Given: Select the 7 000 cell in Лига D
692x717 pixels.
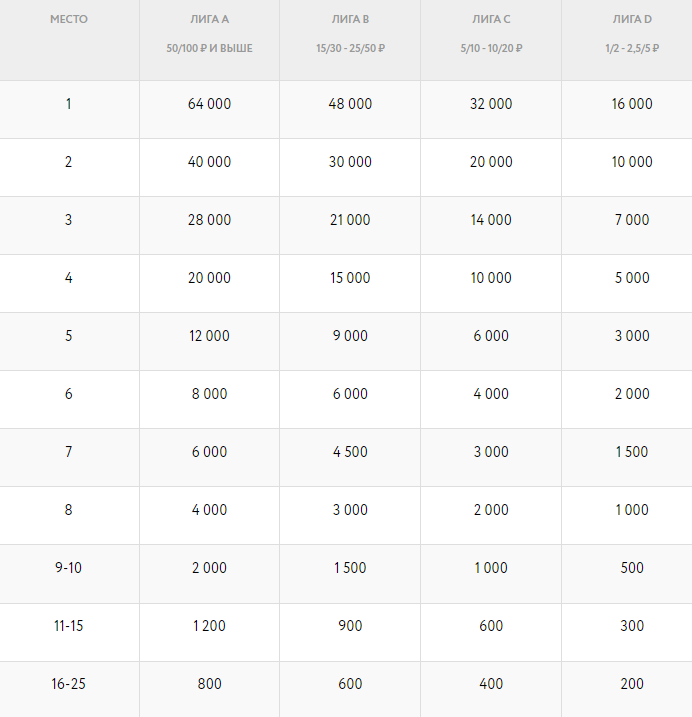Looking at the screenshot, I should pyautogui.click(x=631, y=220).
